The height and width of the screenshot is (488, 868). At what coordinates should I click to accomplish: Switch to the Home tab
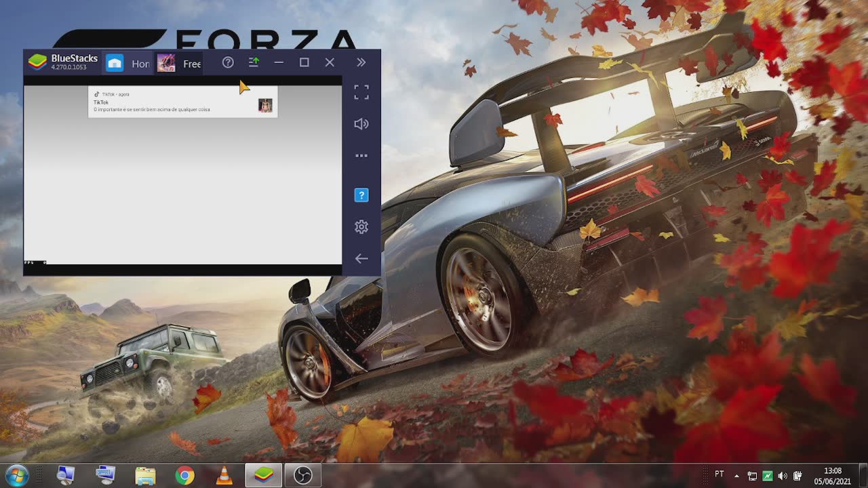point(128,63)
